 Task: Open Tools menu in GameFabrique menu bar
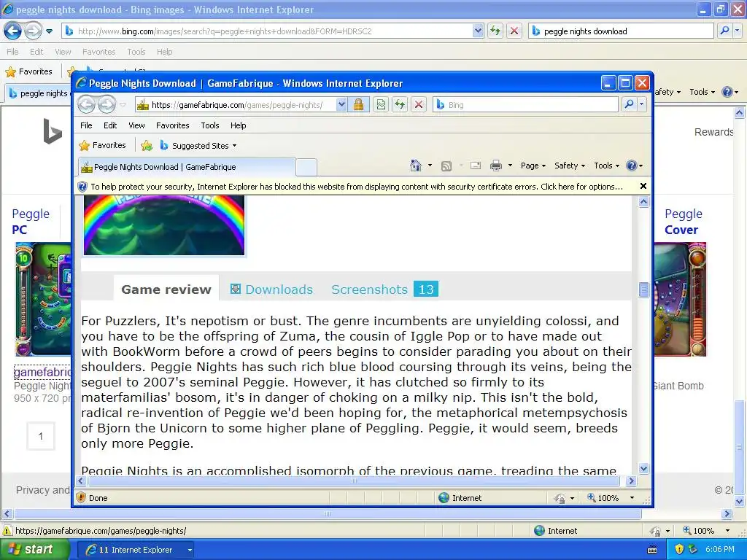pos(210,125)
